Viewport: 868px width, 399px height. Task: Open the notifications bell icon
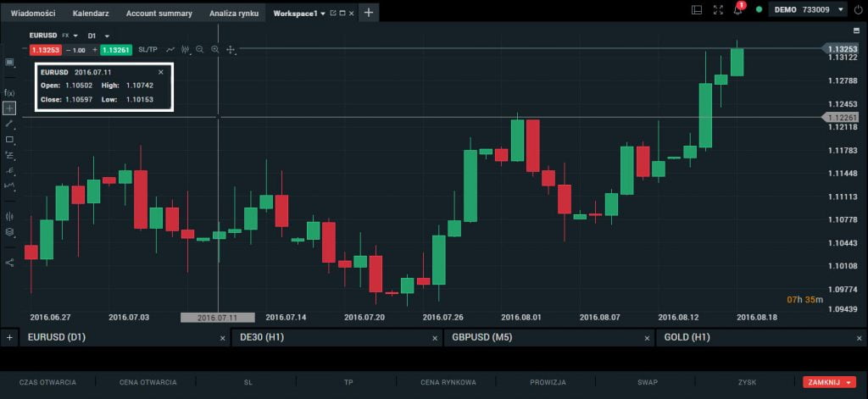pyautogui.click(x=738, y=9)
